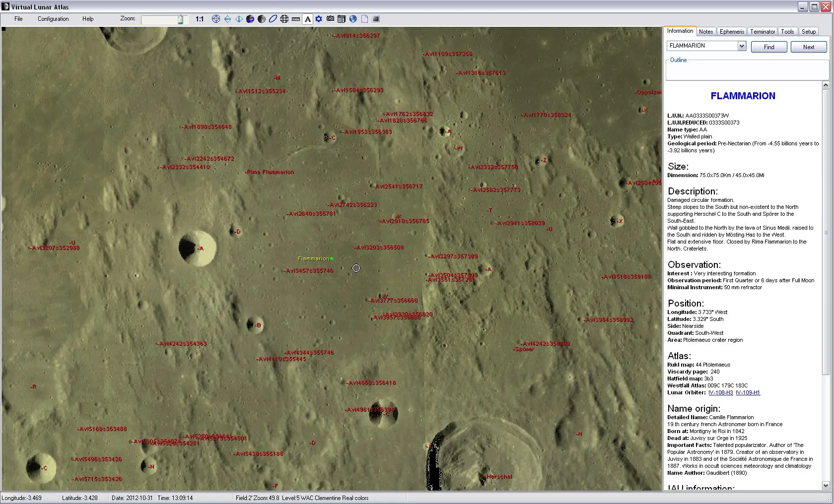Reset zoom with the 1:1 button
834x504 pixels.
click(x=200, y=19)
